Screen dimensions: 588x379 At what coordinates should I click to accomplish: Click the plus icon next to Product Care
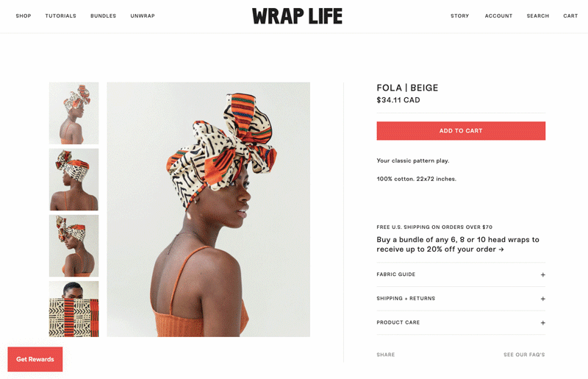pos(542,323)
